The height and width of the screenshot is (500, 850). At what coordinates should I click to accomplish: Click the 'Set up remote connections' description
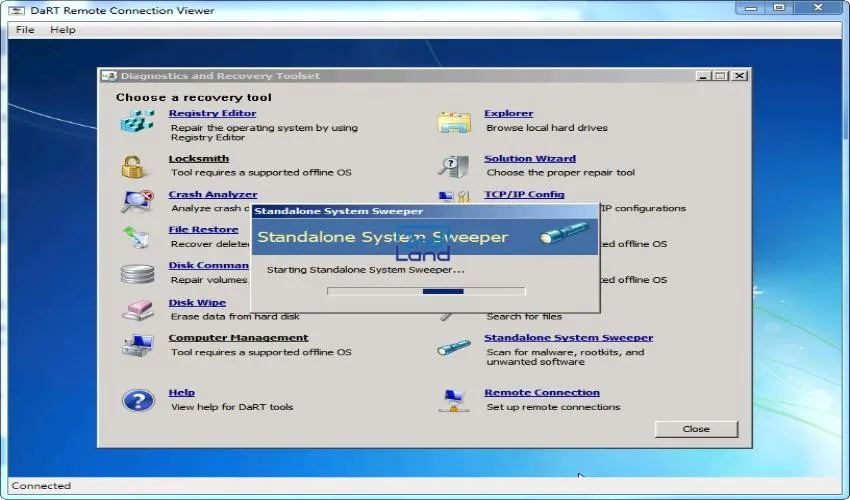[x=553, y=407]
